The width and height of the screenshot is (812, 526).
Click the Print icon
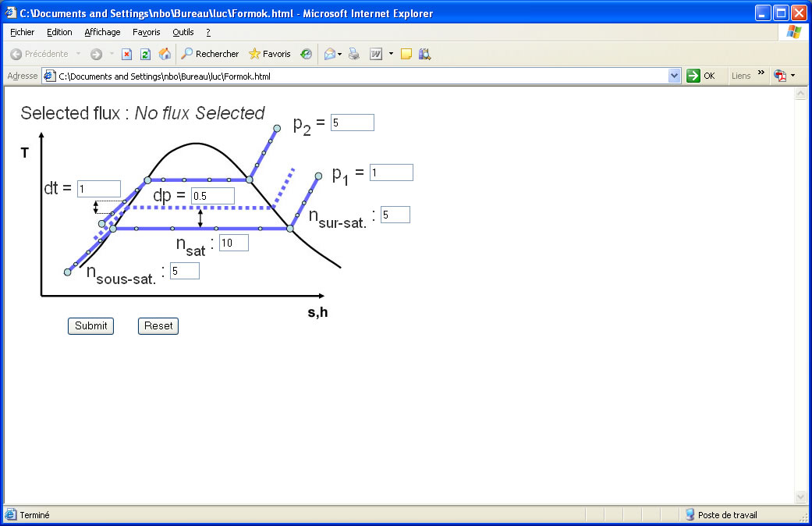(354, 54)
